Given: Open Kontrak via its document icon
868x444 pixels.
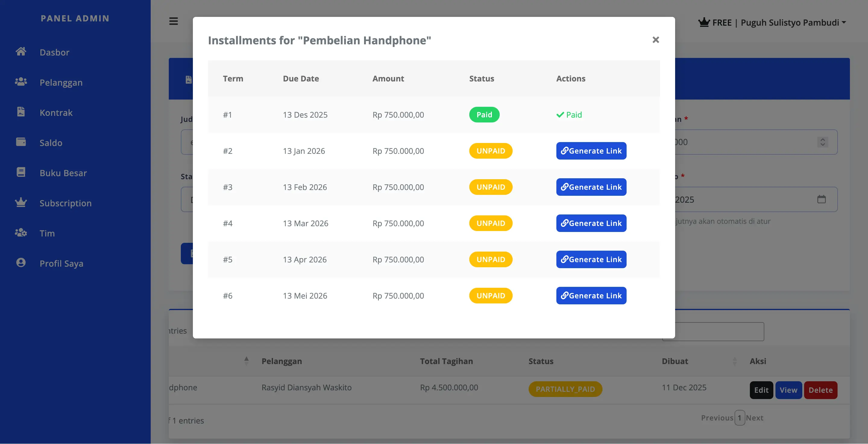Looking at the screenshot, I should click(x=21, y=112).
